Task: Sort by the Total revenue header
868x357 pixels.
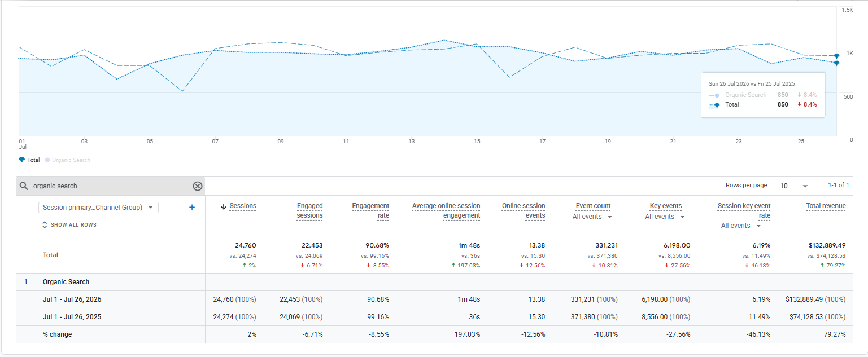Action: [826, 206]
